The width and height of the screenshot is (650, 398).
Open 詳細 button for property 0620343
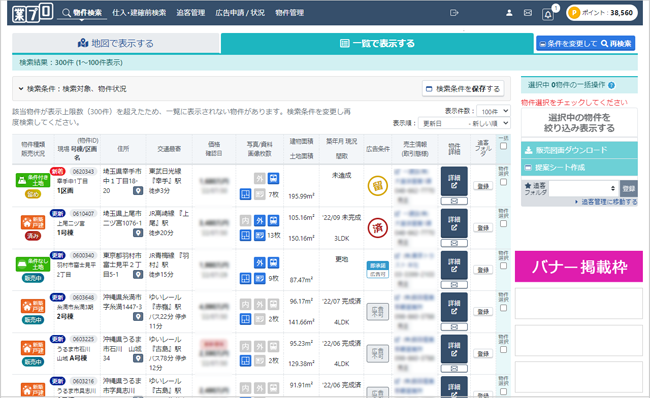[454, 181]
